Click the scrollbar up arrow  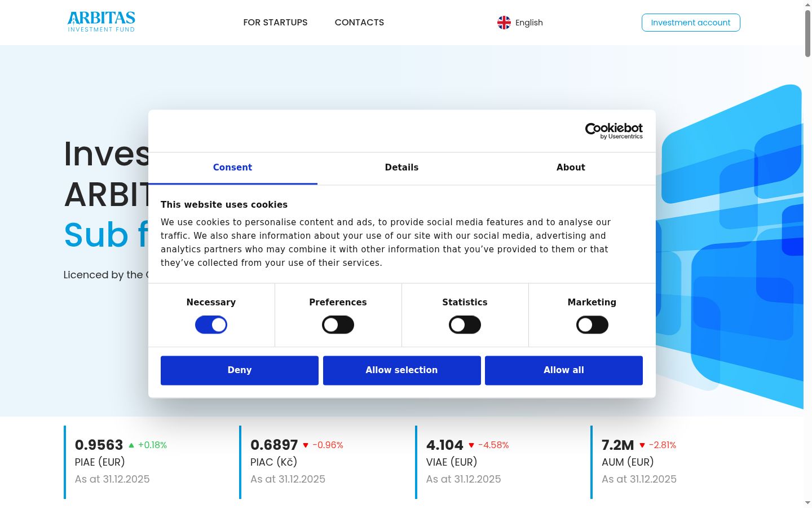[807, 5]
